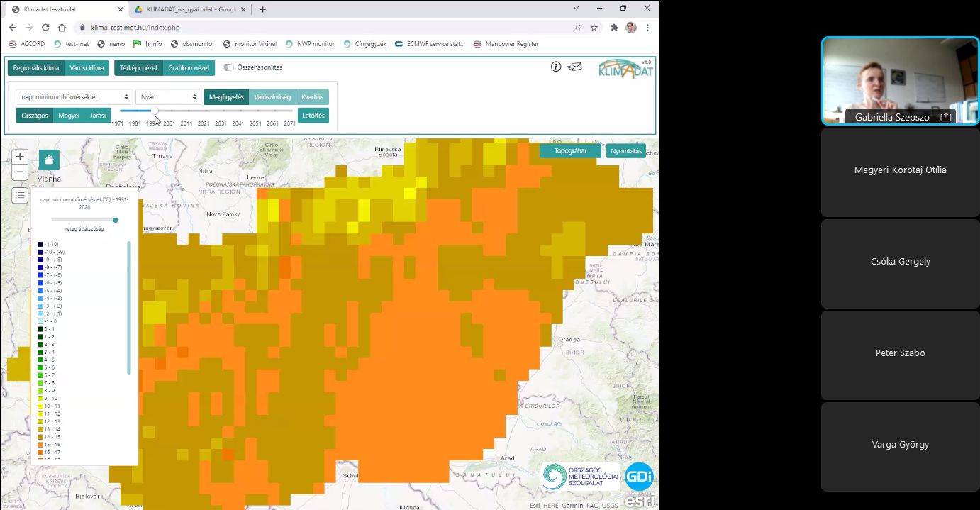The image size is (980, 510).
Task: Open the Címjegyzék bookmark
Action: pos(365,44)
